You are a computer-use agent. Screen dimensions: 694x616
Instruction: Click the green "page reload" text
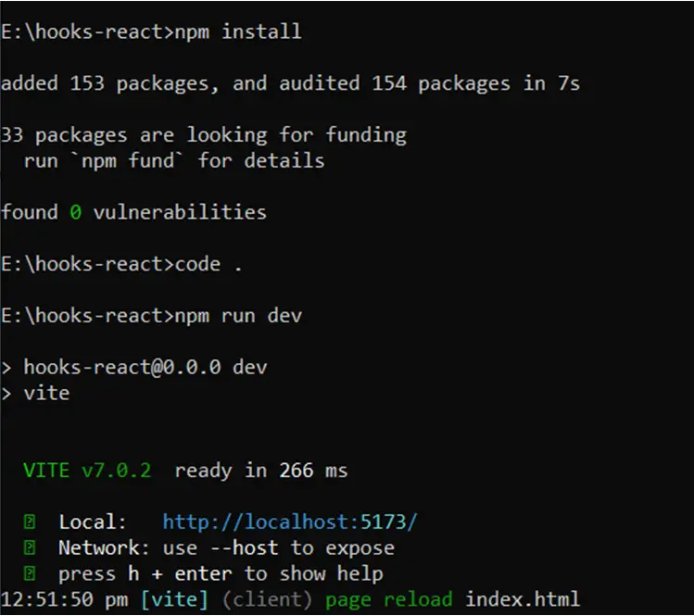click(x=389, y=599)
